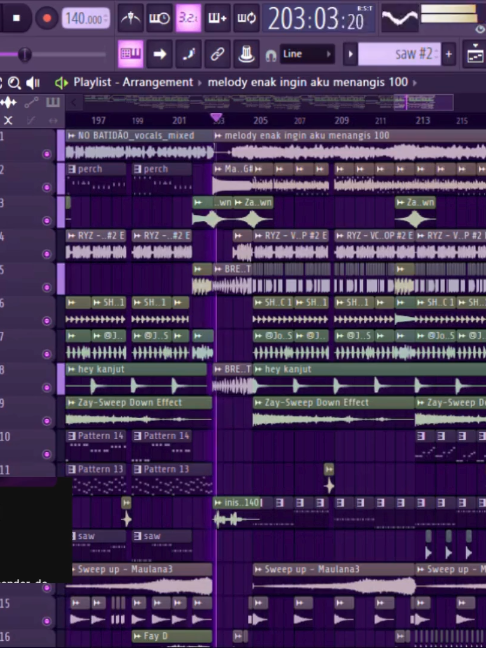Mute track 4 with its purple dot
This screenshot has height=648, width=486.
[x=47, y=254]
